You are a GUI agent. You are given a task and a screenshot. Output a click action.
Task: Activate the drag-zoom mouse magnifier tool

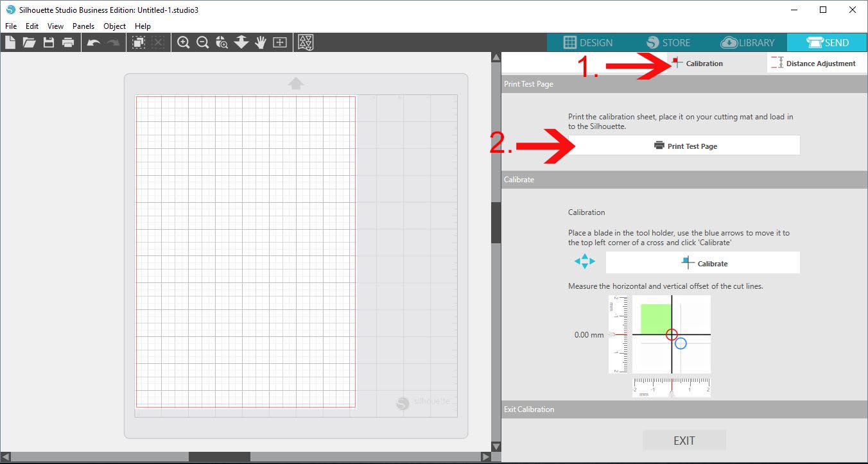[222, 42]
